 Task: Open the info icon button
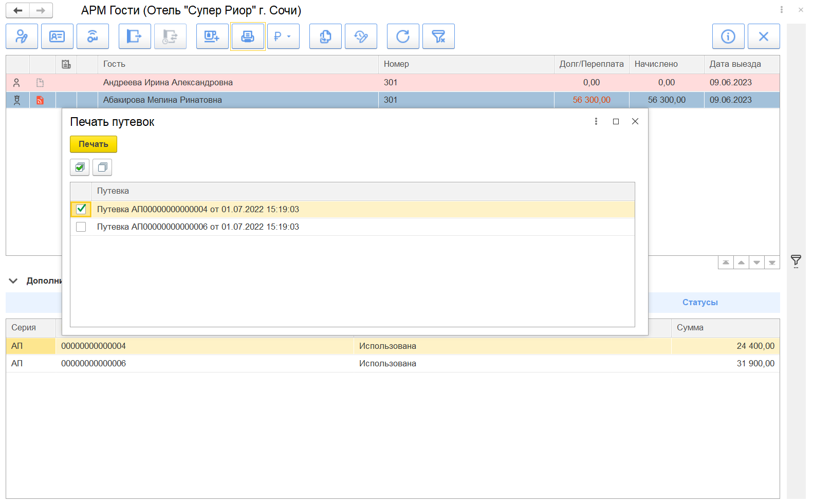click(728, 36)
